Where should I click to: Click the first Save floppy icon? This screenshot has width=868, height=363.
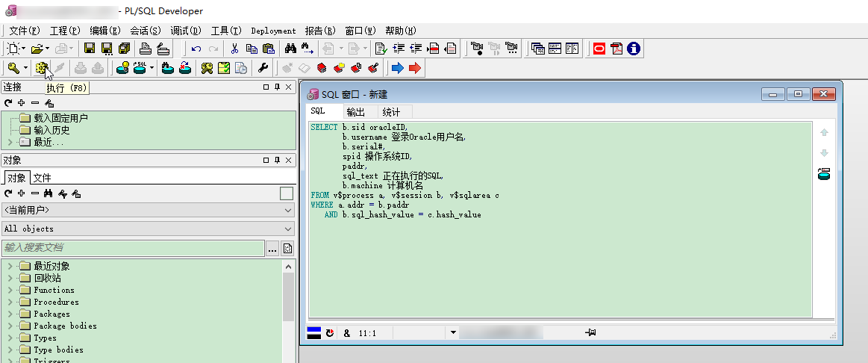coord(89,49)
